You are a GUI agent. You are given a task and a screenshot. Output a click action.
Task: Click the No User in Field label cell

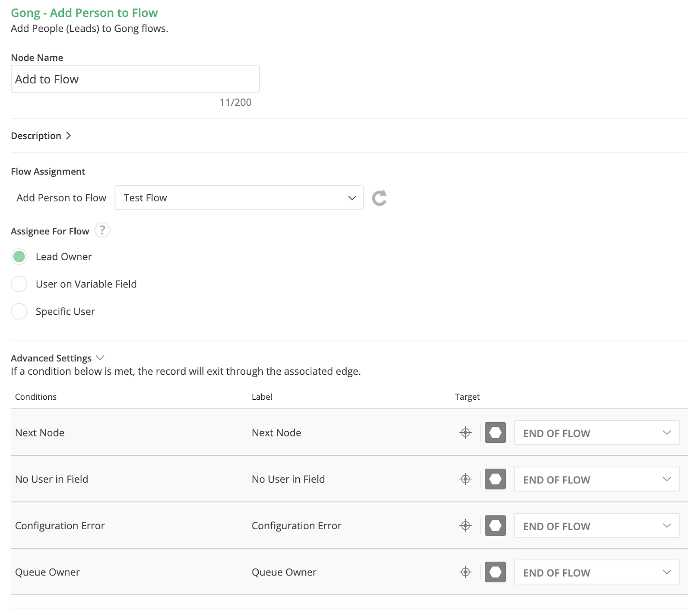[288, 479]
